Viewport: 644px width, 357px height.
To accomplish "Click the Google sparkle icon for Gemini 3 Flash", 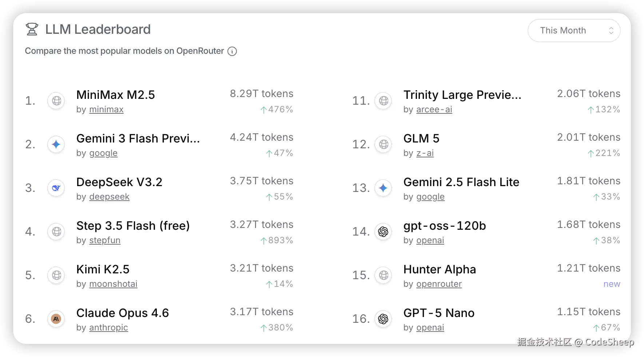I will [x=56, y=144].
